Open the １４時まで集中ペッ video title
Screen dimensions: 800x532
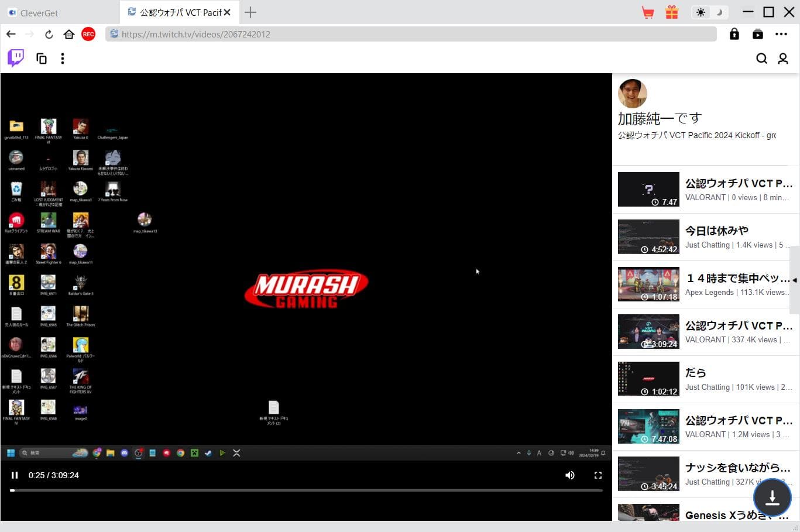point(737,278)
